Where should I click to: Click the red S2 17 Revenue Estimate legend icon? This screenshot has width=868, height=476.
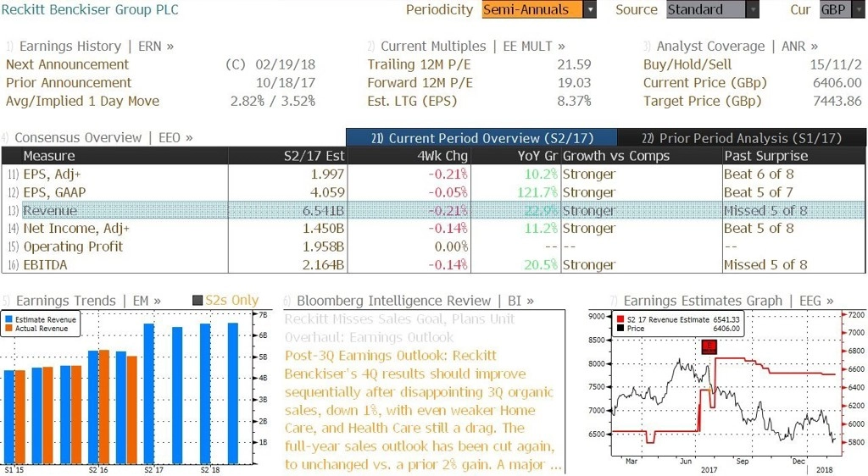tap(621, 319)
